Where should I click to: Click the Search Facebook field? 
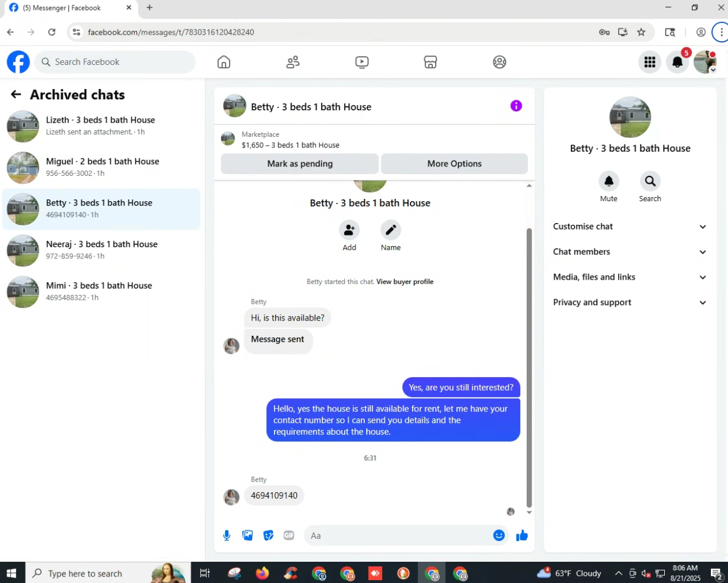(x=115, y=62)
